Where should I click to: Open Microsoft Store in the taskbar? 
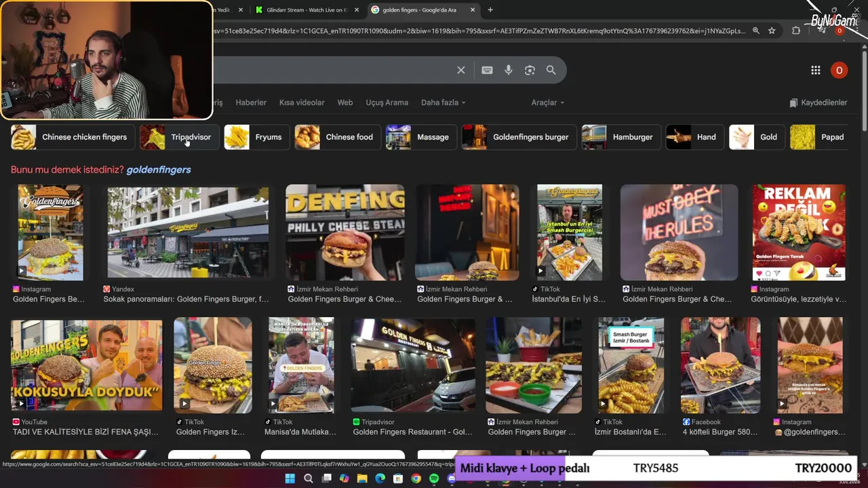[398, 479]
